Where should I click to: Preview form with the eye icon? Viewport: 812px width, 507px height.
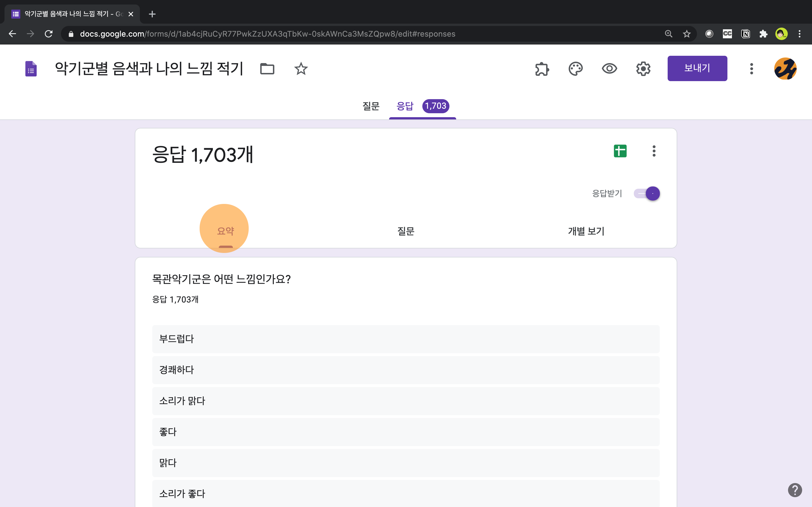[609, 69]
